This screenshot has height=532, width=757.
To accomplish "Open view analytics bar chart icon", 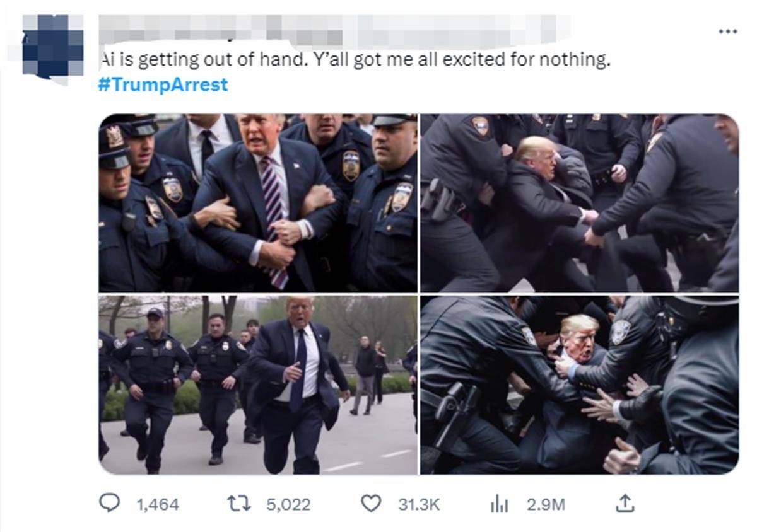I will (x=500, y=504).
